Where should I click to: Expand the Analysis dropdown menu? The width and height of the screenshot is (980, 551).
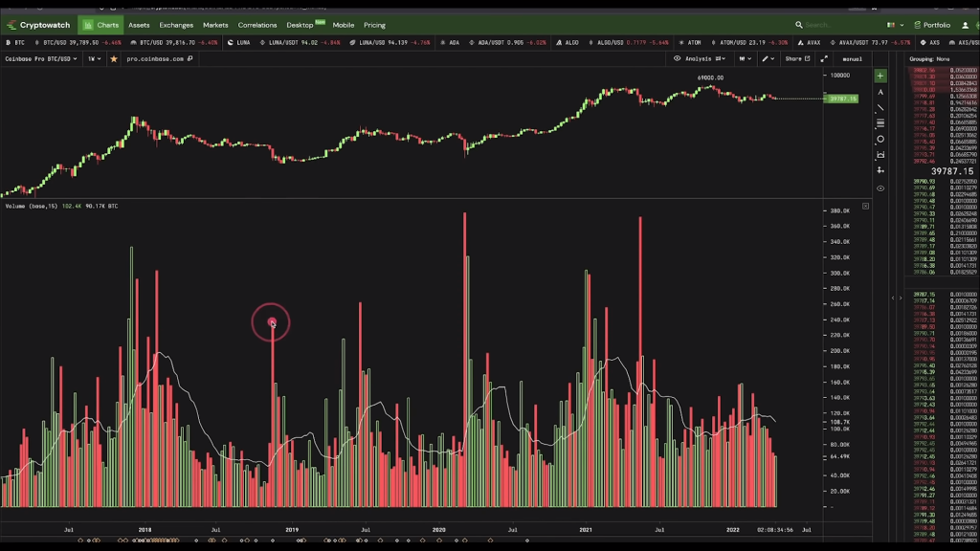697,58
